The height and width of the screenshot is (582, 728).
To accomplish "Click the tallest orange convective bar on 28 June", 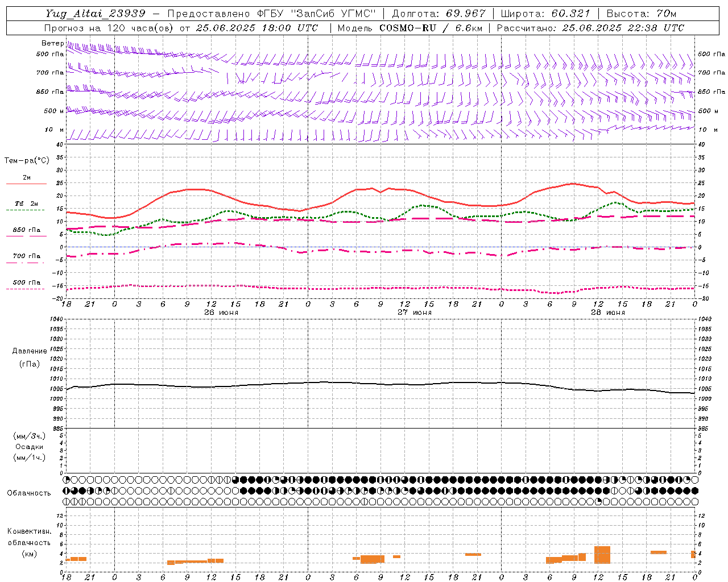I will click(x=602, y=555).
